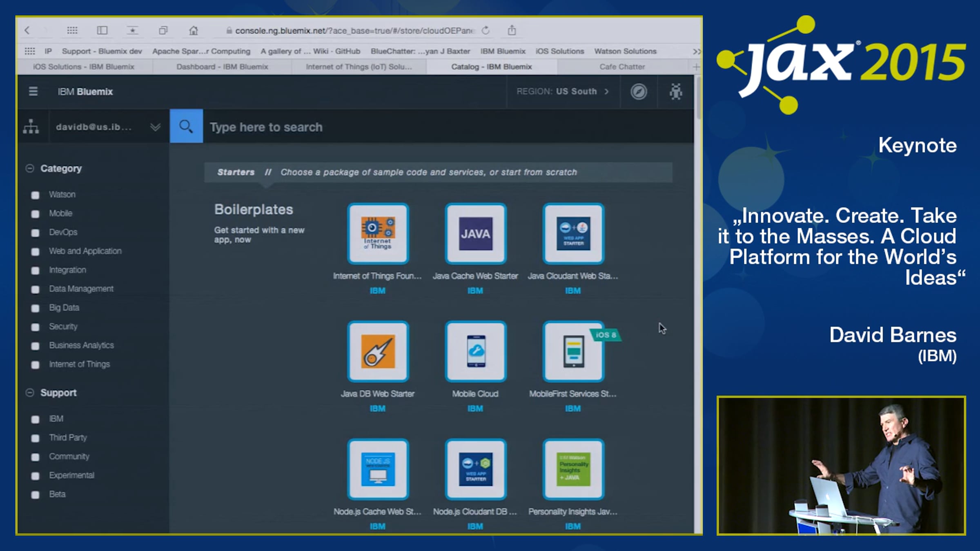
Task: Open the robot avatar icon in header
Action: [676, 91]
